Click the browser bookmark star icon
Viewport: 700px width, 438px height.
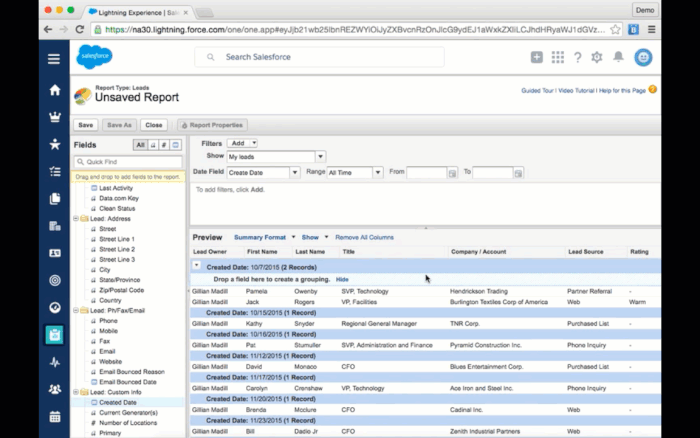[615, 29]
